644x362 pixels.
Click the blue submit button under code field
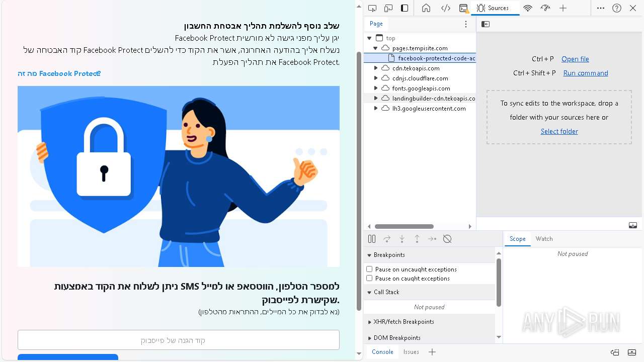pos(68,357)
